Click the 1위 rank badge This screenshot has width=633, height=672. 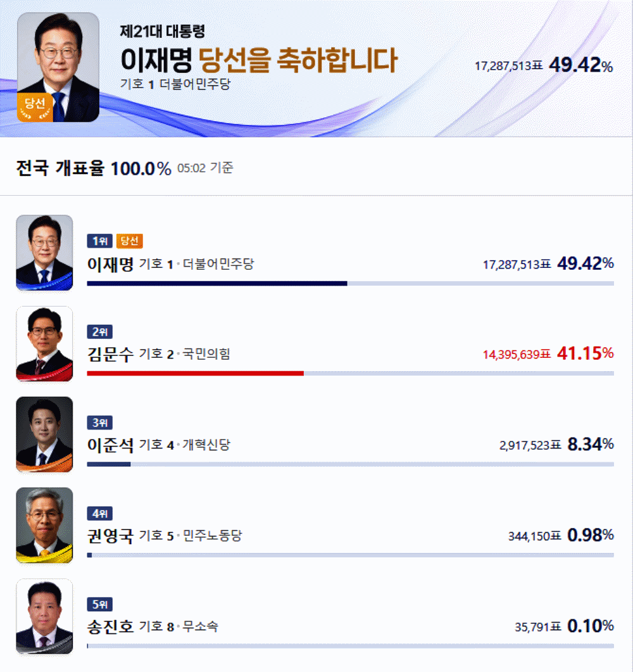coord(100,241)
